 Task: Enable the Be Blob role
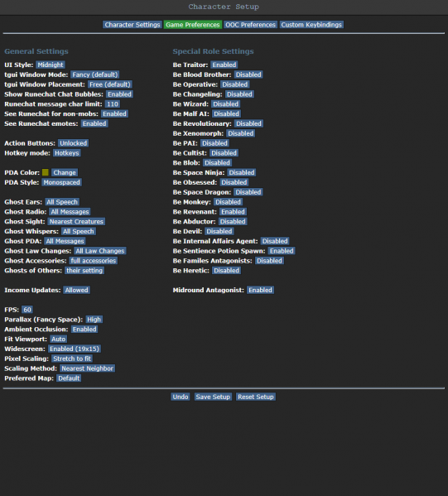(x=217, y=163)
